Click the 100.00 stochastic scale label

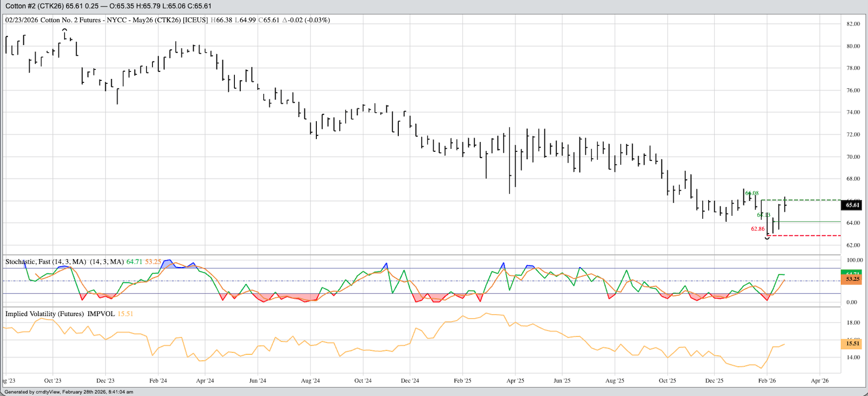(x=855, y=260)
